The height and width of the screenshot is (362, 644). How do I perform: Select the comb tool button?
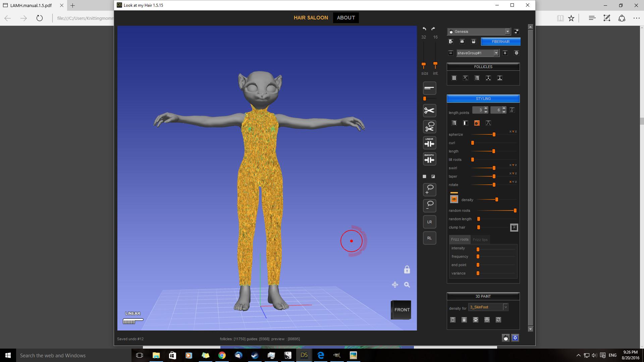click(429, 88)
